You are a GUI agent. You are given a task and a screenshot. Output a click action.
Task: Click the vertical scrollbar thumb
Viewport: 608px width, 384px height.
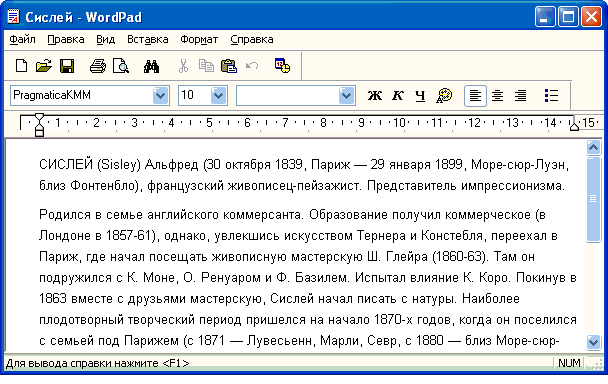click(593, 199)
